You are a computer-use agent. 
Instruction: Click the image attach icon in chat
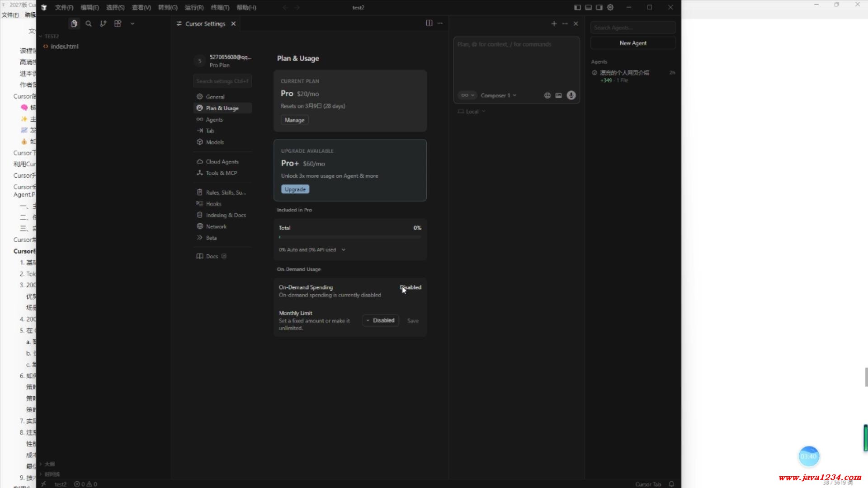[559, 95]
